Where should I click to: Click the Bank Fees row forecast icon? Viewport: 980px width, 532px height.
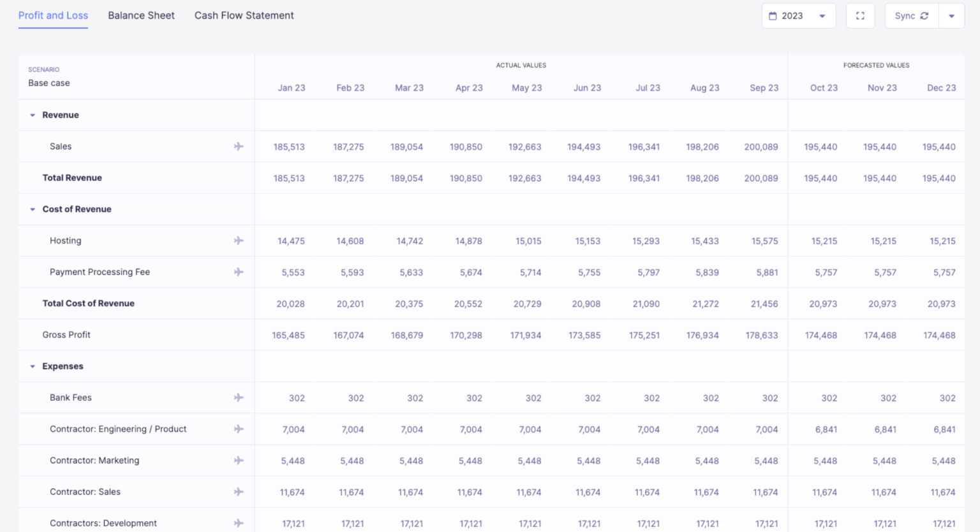239,397
